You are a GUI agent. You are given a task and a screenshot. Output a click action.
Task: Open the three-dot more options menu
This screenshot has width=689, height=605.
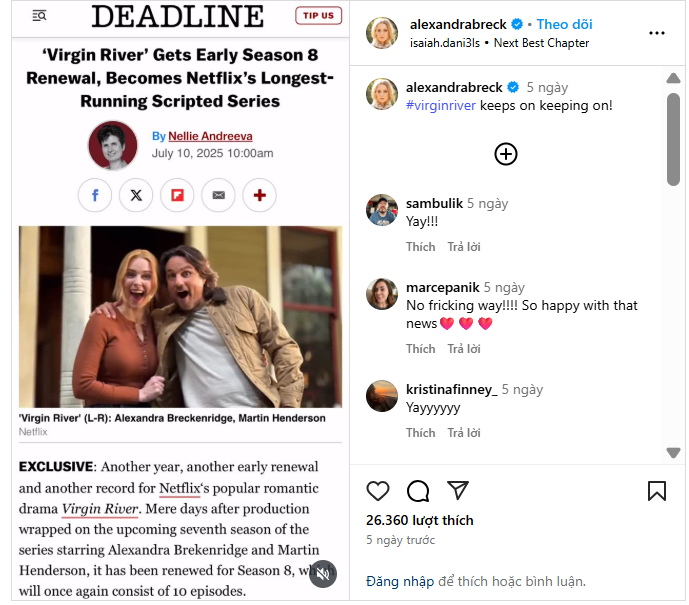click(657, 33)
